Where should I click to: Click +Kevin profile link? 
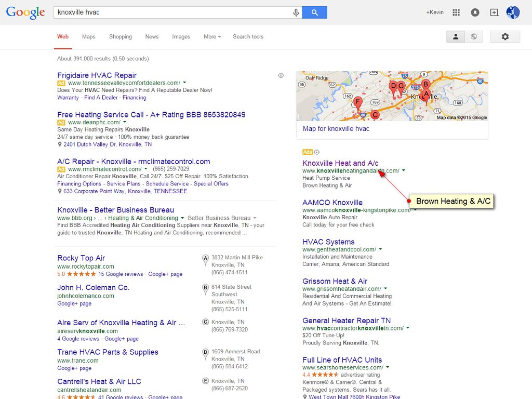click(x=435, y=12)
